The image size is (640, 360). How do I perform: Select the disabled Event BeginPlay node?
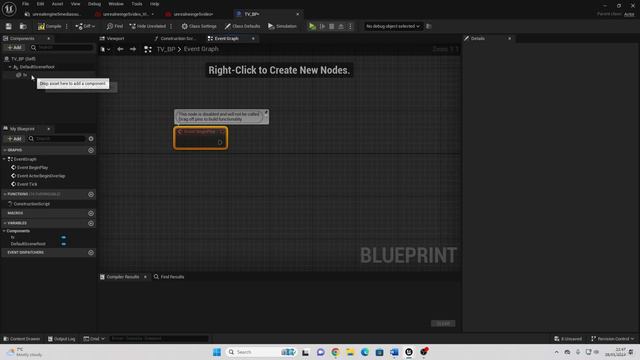click(200, 138)
